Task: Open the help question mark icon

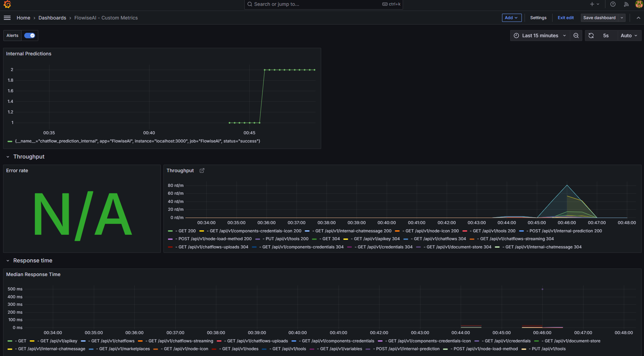Action: 613,4
